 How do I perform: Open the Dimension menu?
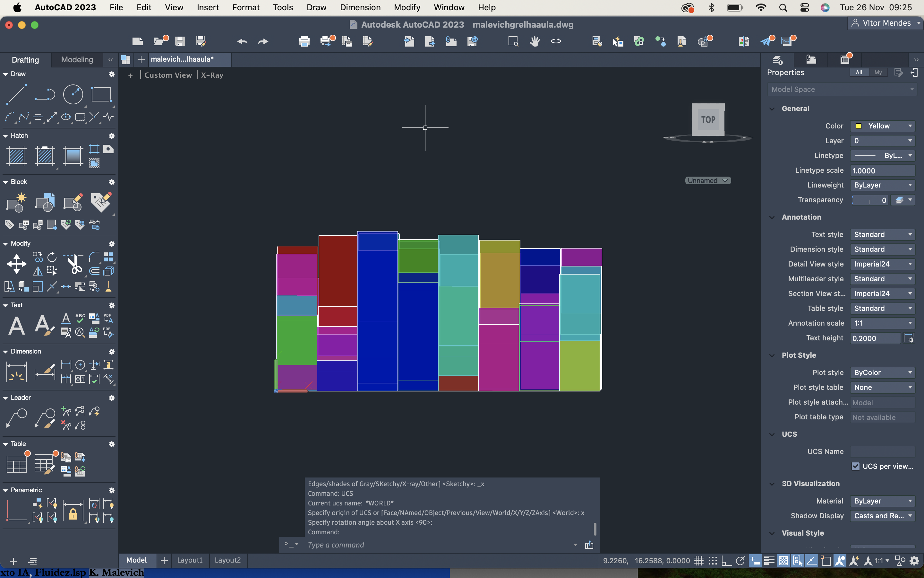coord(360,7)
